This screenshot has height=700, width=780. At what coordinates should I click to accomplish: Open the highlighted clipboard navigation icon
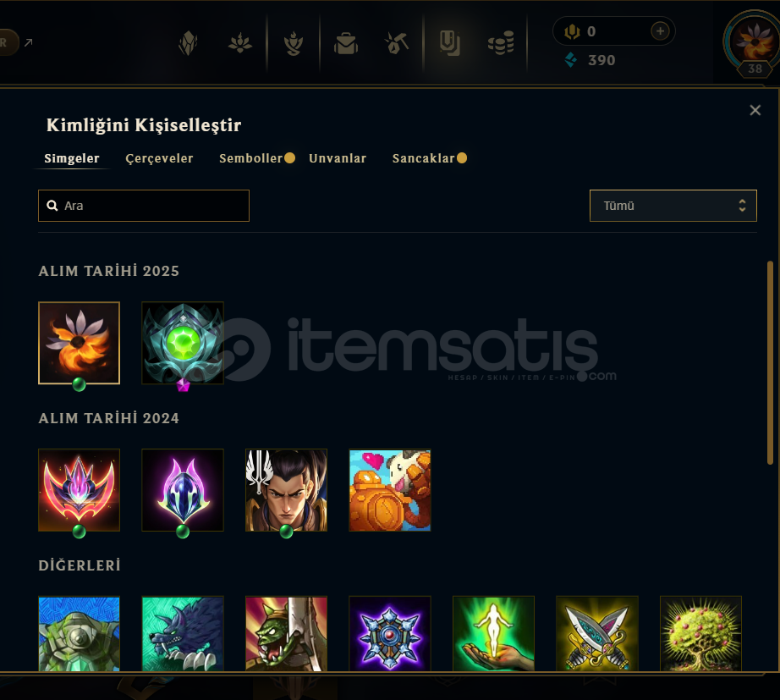[449, 43]
